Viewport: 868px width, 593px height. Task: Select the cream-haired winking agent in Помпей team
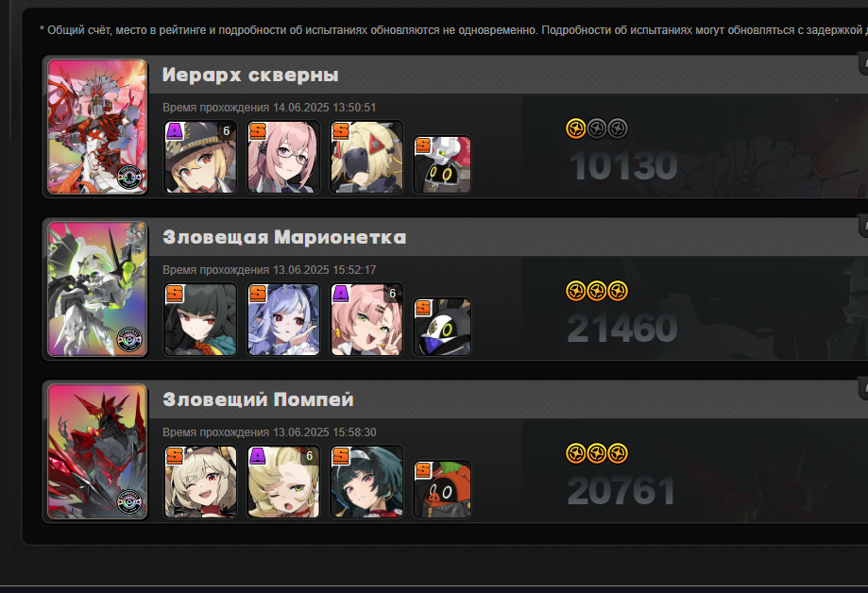tap(200, 482)
